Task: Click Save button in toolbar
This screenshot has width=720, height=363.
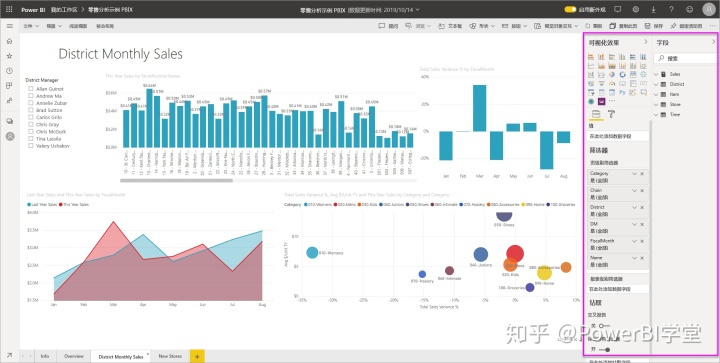Action: coord(654,26)
